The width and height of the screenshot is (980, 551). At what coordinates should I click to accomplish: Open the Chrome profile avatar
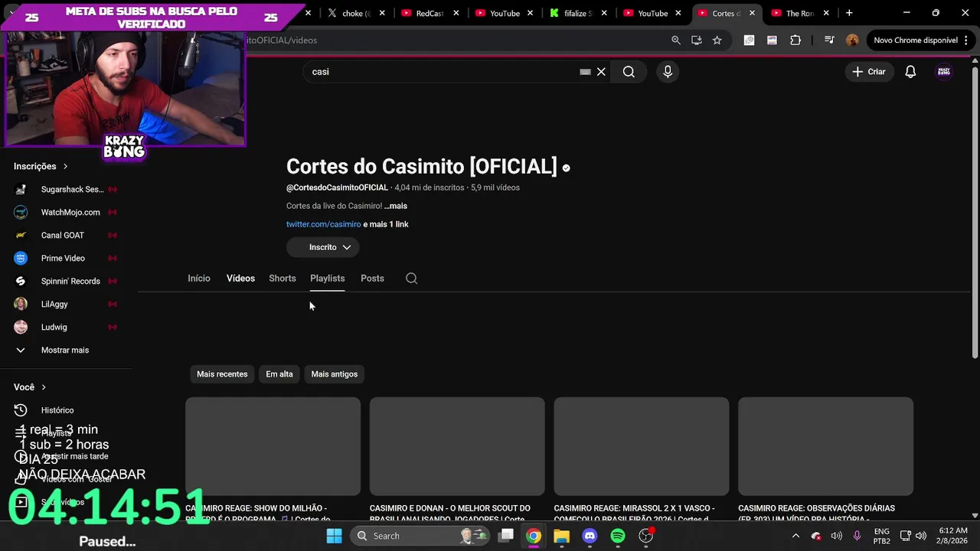[x=852, y=40]
